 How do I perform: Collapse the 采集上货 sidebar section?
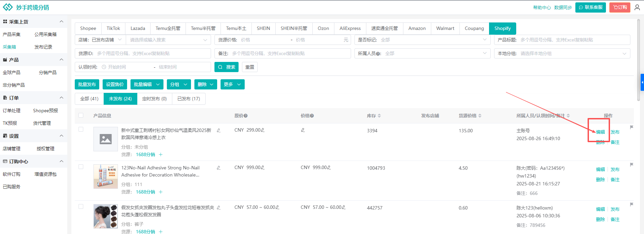click(x=62, y=21)
